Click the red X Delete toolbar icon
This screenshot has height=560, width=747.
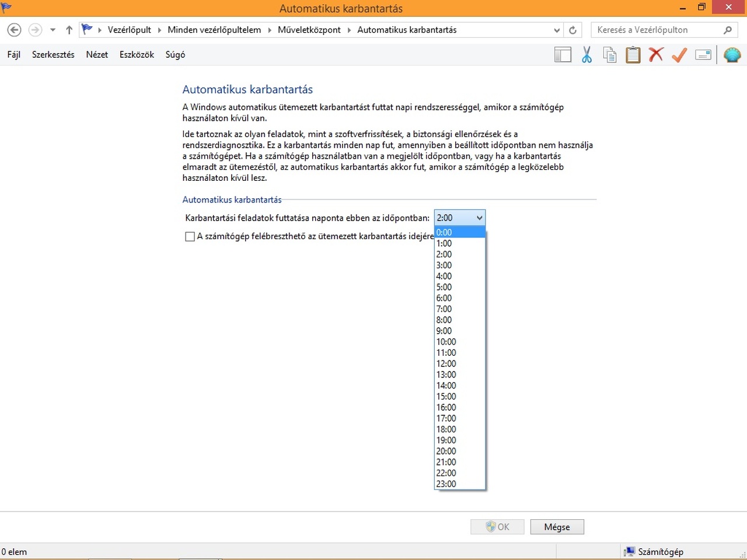pos(656,55)
